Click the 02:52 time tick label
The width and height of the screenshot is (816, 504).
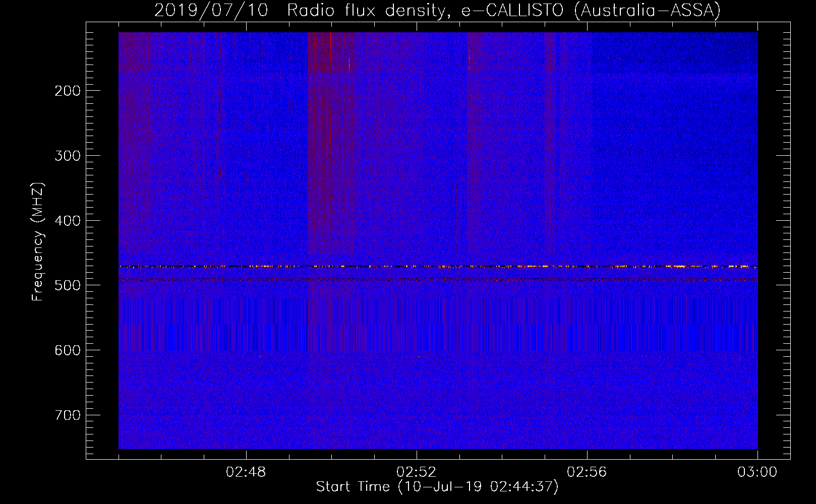point(417,472)
